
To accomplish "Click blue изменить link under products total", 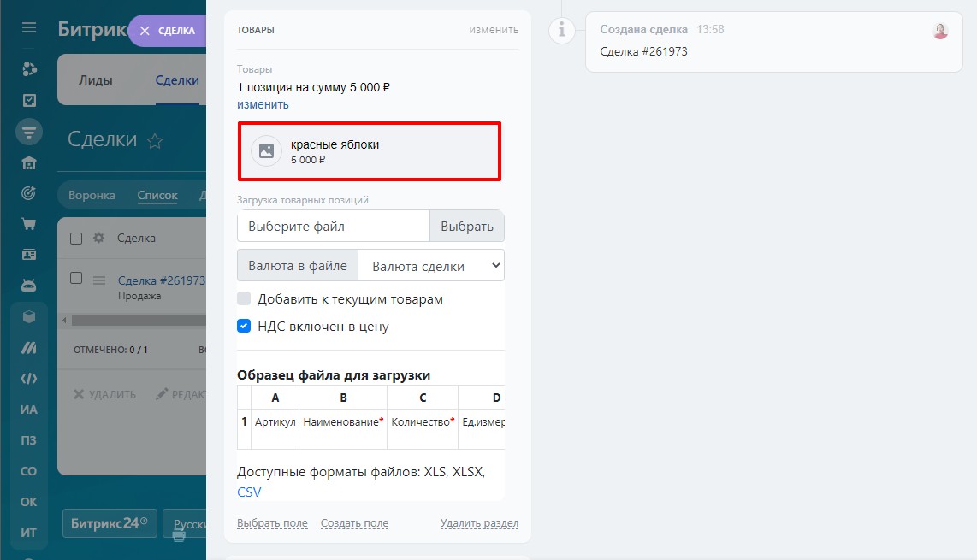I will click(263, 104).
